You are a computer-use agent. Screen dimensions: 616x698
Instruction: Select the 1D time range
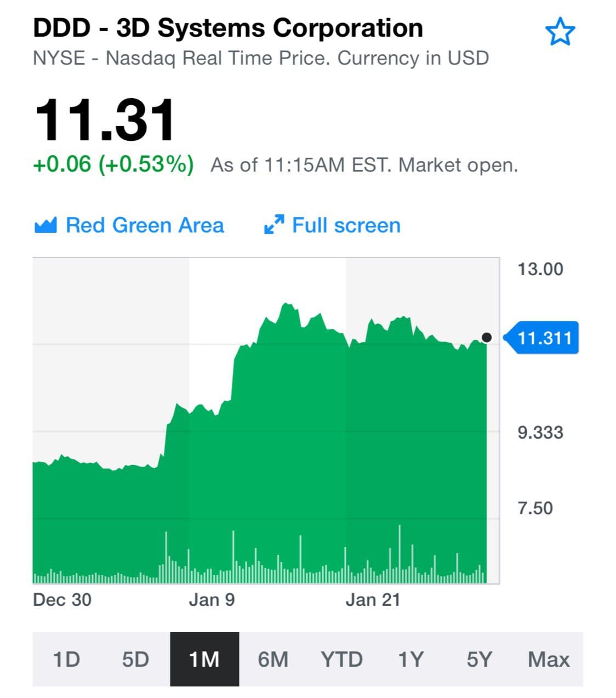[x=66, y=659]
